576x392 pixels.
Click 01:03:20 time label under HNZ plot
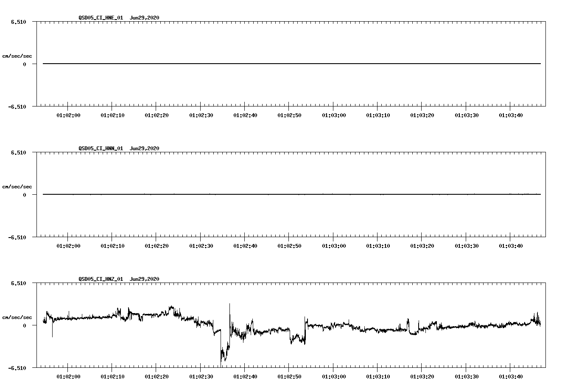[422, 377]
